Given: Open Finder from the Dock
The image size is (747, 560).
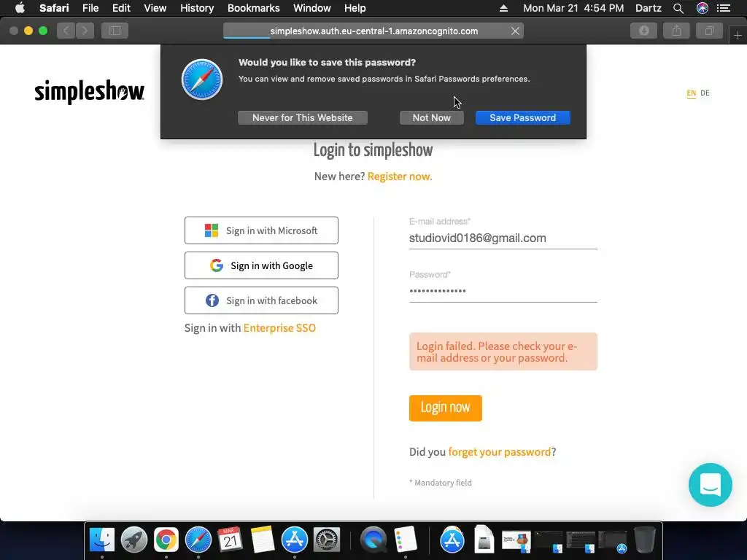Looking at the screenshot, I should (x=102, y=540).
